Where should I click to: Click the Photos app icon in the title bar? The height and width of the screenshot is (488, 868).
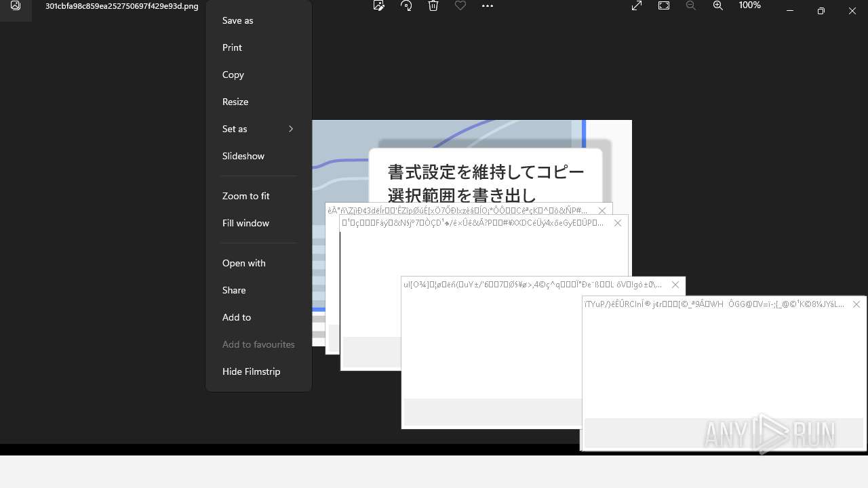[16, 6]
